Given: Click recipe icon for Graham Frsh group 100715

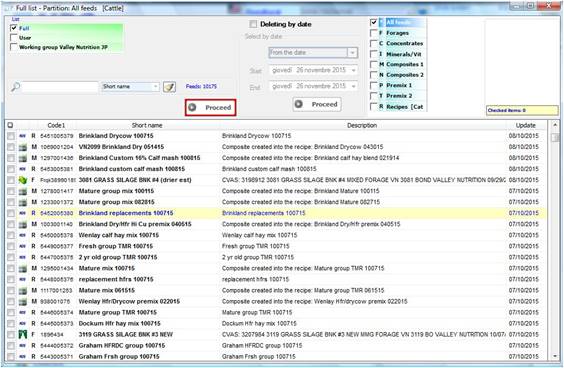Looking at the screenshot, I should pos(23,356).
